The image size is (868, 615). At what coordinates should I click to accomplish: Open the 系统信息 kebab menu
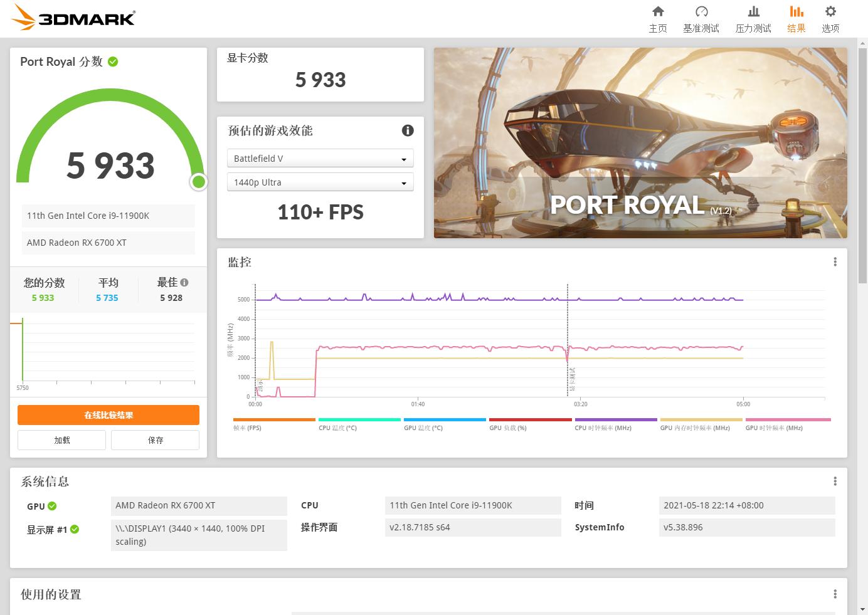click(x=835, y=481)
